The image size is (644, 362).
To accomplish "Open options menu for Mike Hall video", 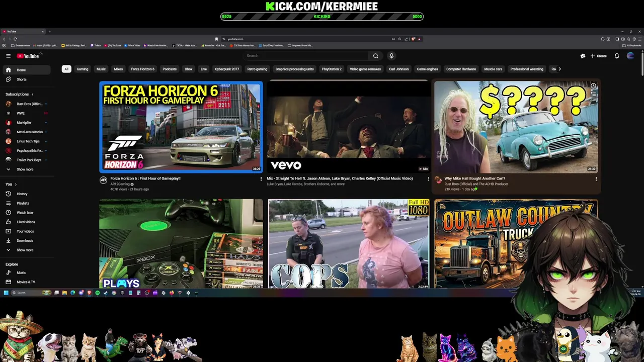I will coord(596,178).
